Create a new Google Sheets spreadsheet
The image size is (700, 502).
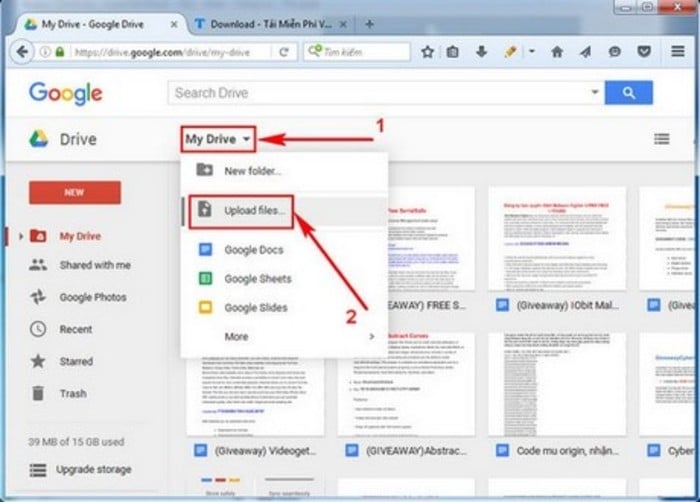click(x=284, y=279)
